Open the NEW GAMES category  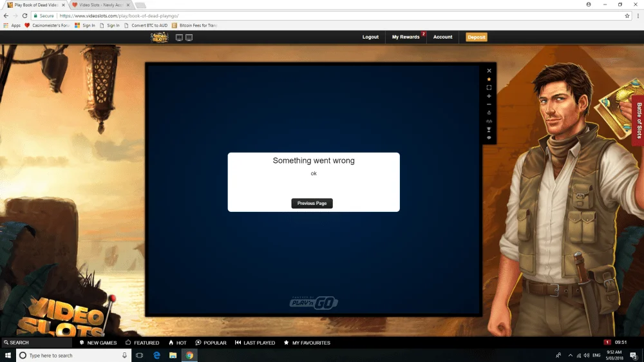click(x=98, y=343)
